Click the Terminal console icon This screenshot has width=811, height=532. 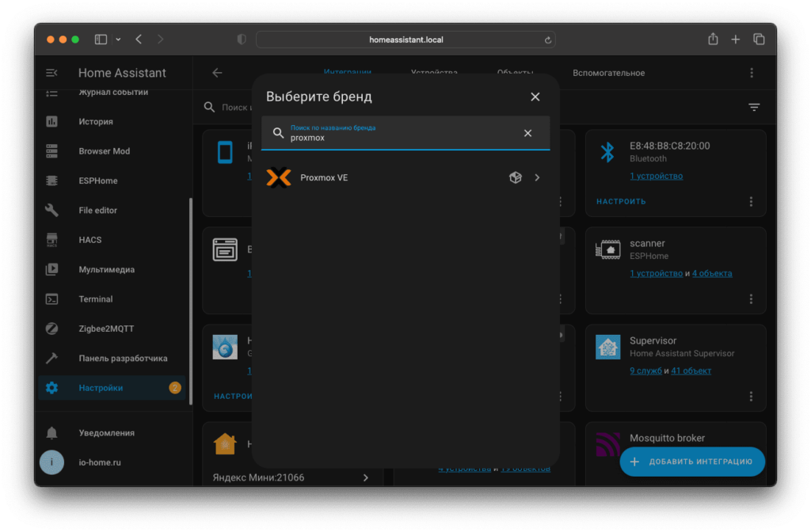(51, 298)
